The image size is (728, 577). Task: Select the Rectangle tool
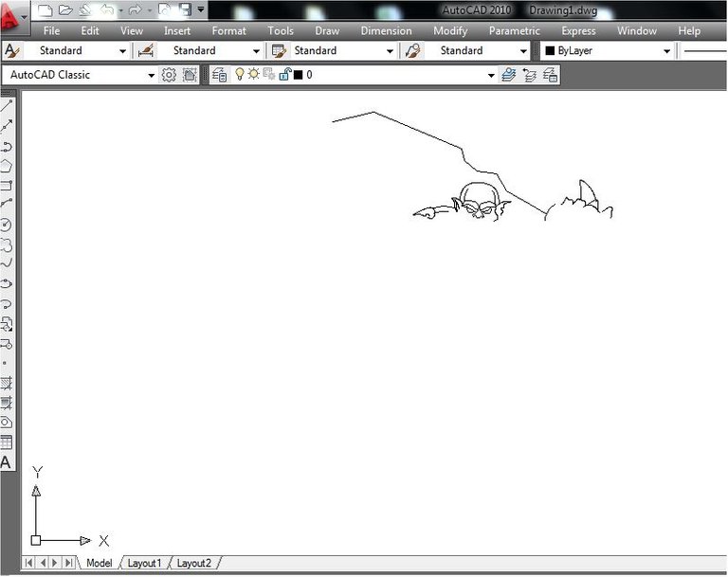(x=7, y=186)
